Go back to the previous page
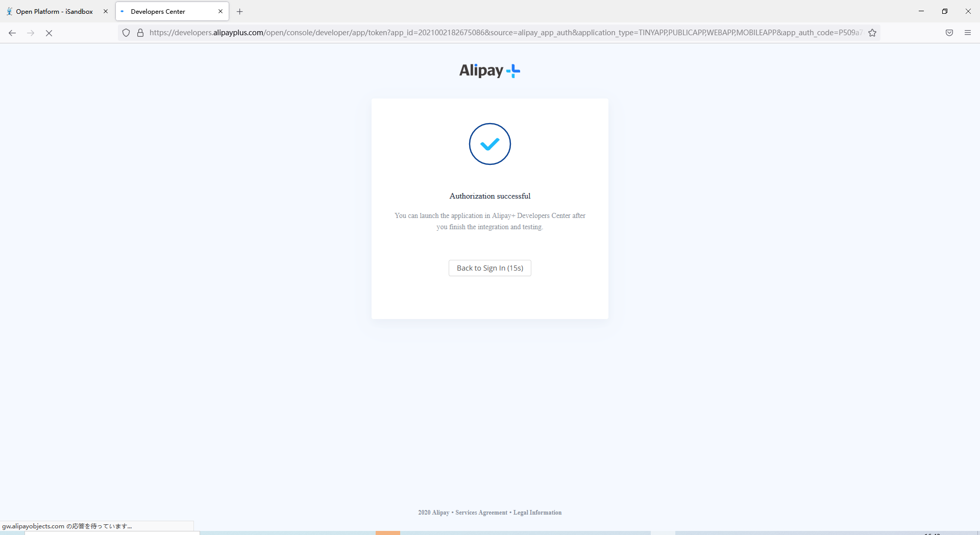Screen dimensions: 980x535 (12, 33)
